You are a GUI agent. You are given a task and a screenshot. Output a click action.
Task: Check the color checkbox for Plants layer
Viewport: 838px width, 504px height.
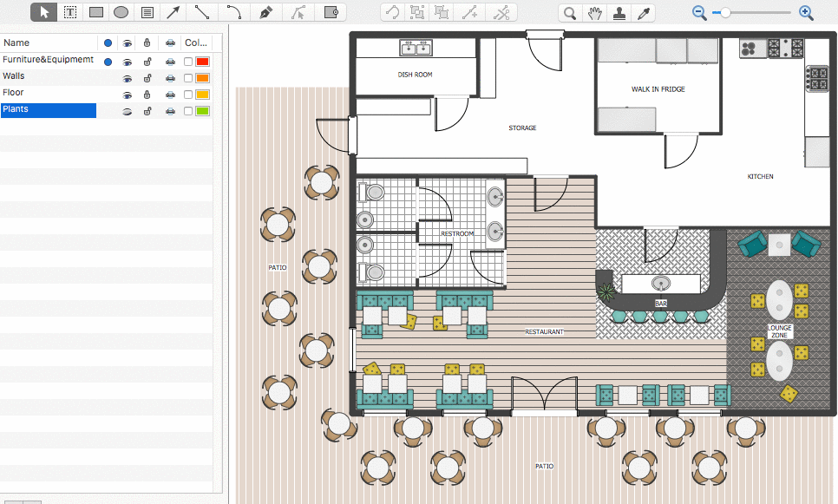point(188,111)
